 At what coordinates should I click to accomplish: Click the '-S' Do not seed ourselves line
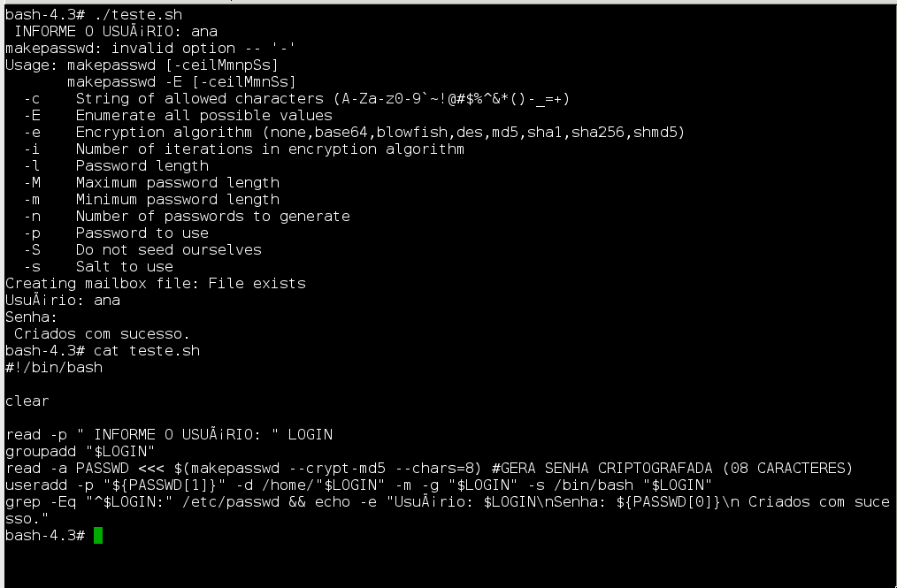point(142,249)
